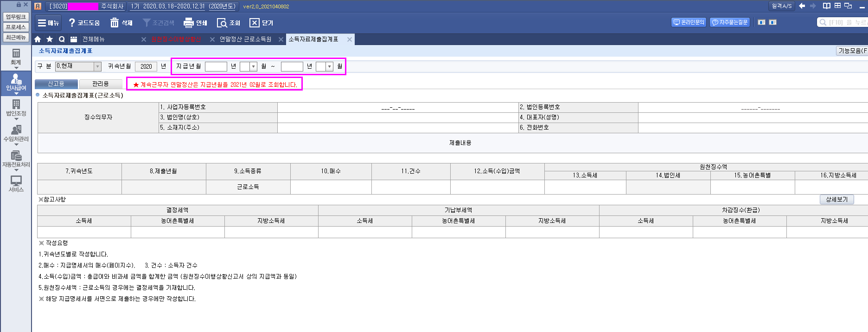Open 인사급여 module in sidebar
This screenshot has width=868, height=332.
(16, 83)
